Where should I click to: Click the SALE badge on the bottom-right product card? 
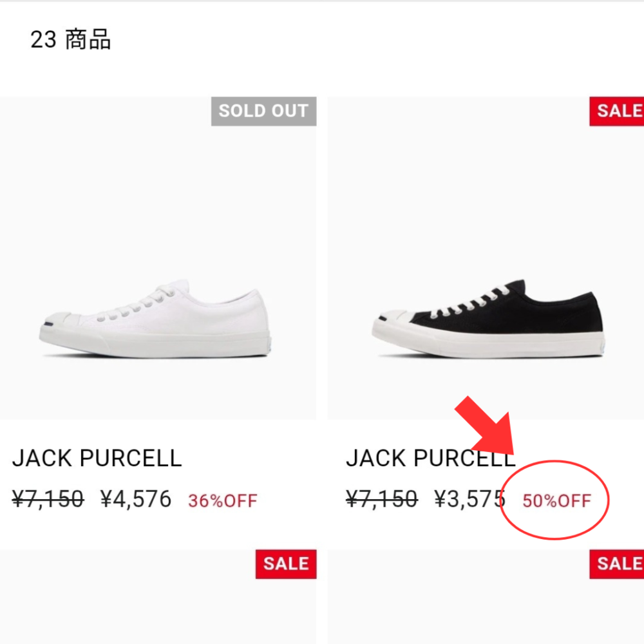pos(617,564)
